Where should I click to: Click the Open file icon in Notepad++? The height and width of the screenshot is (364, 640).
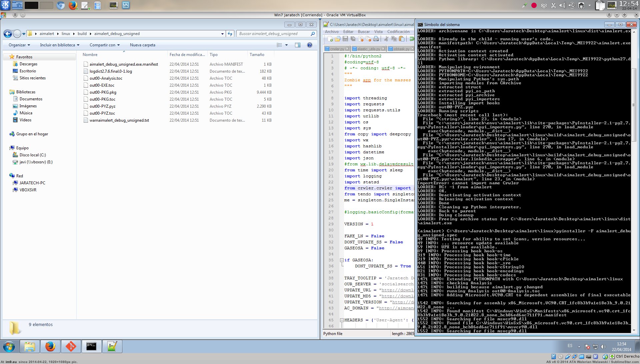point(337,39)
